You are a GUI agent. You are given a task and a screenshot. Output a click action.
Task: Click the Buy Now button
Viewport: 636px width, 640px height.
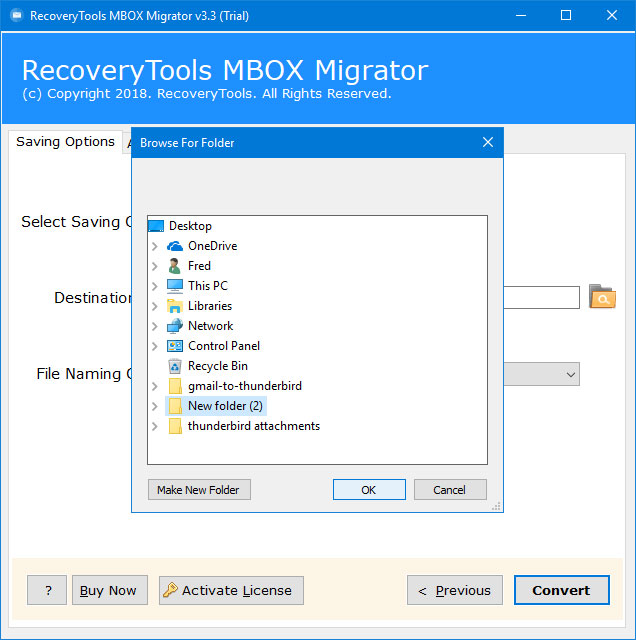(x=110, y=590)
